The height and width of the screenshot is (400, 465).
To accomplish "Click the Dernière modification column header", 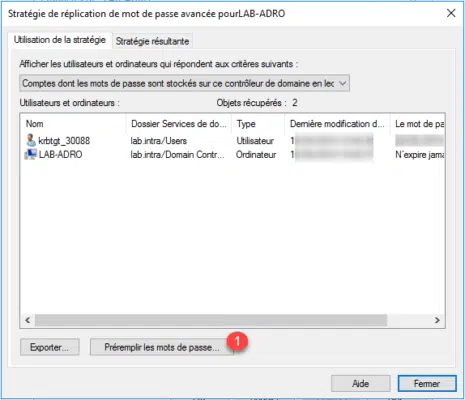I will (x=337, y=124).
